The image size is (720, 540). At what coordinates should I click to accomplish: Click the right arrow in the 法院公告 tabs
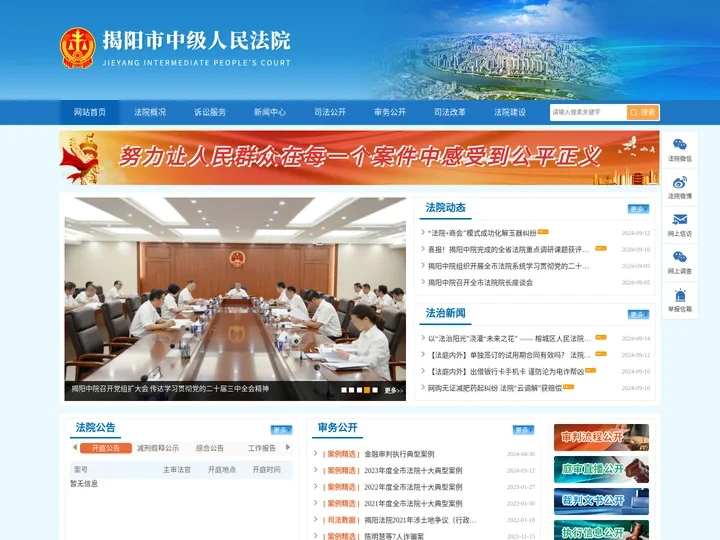coord(288,447)
